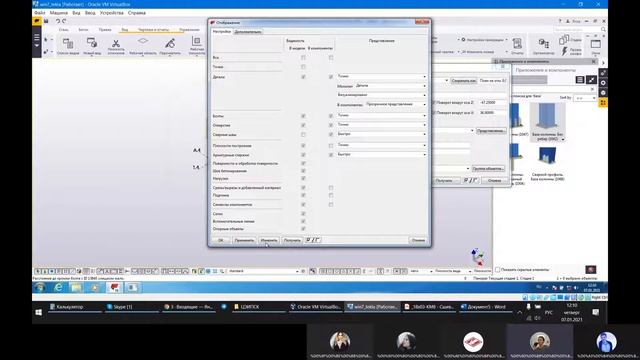Viewport: 640px width, 360px height.
Task: Open the Отчеты reports icon
Action: pos(517,46)
